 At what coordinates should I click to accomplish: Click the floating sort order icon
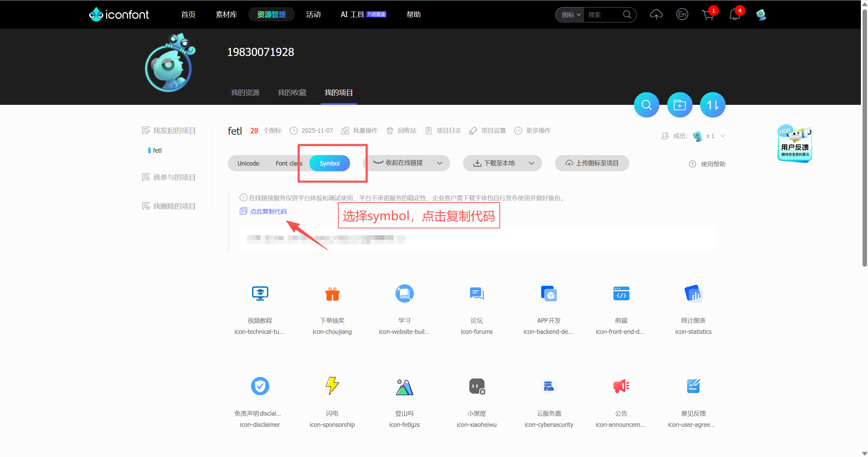[712, 105]
